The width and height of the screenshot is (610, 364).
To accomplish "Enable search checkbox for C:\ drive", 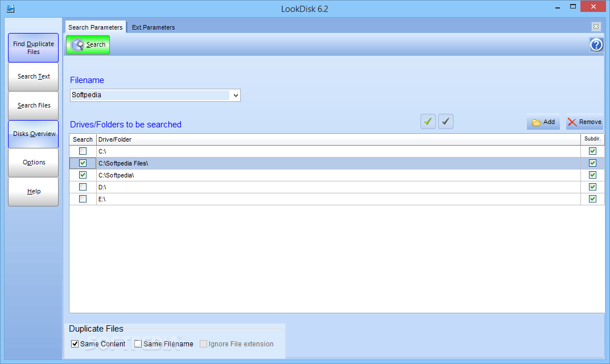I will pos(83,151).
